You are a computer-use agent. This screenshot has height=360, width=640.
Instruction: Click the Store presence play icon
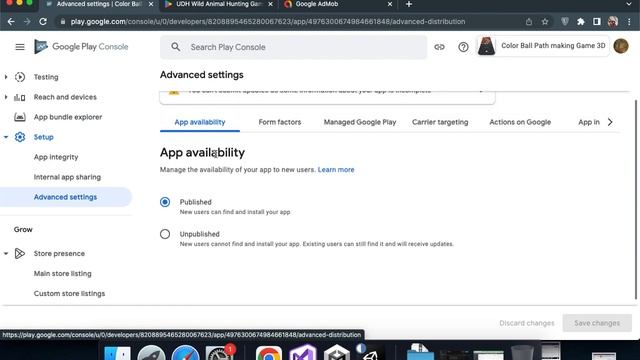pyautogui.click(x=20, y=253)
